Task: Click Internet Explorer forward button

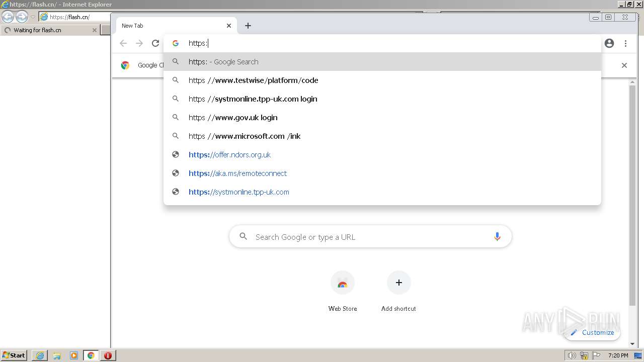Action: pyautogui.click(x=22, y=17)
